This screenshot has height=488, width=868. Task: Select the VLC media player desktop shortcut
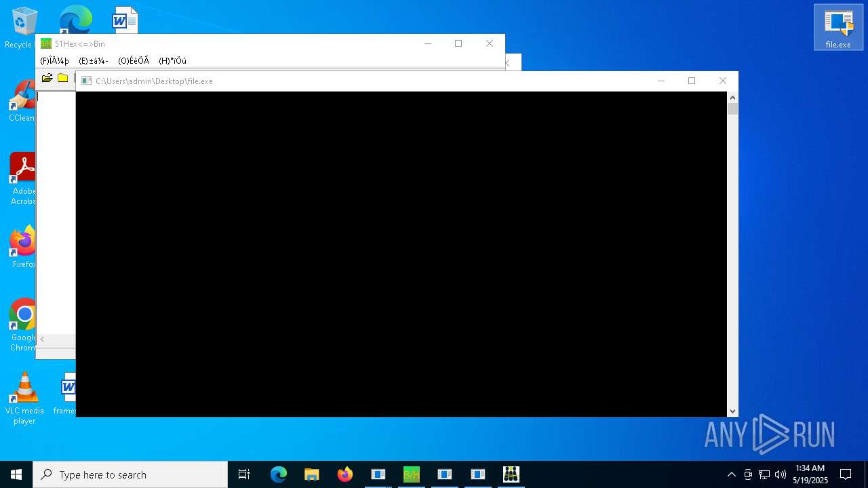(x=24, y=398)
